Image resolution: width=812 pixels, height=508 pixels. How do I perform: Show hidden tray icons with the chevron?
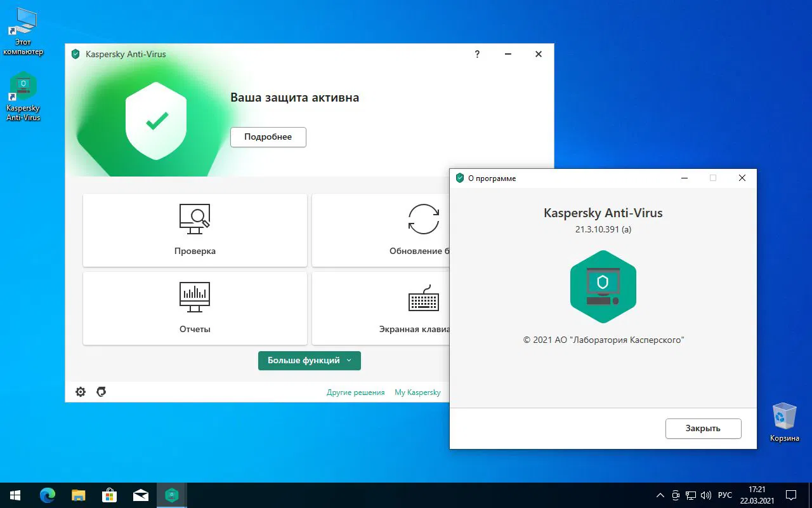click(660, 495)
